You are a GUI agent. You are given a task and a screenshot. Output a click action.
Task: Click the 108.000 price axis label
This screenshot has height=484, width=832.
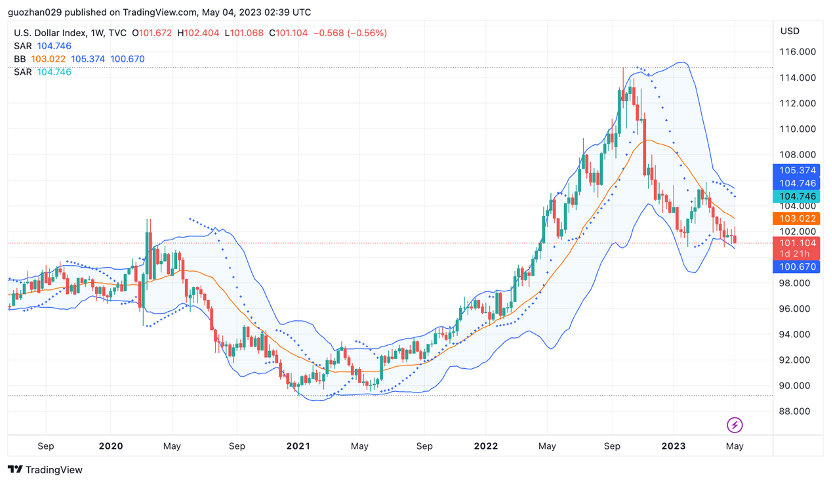click(798, 154)
